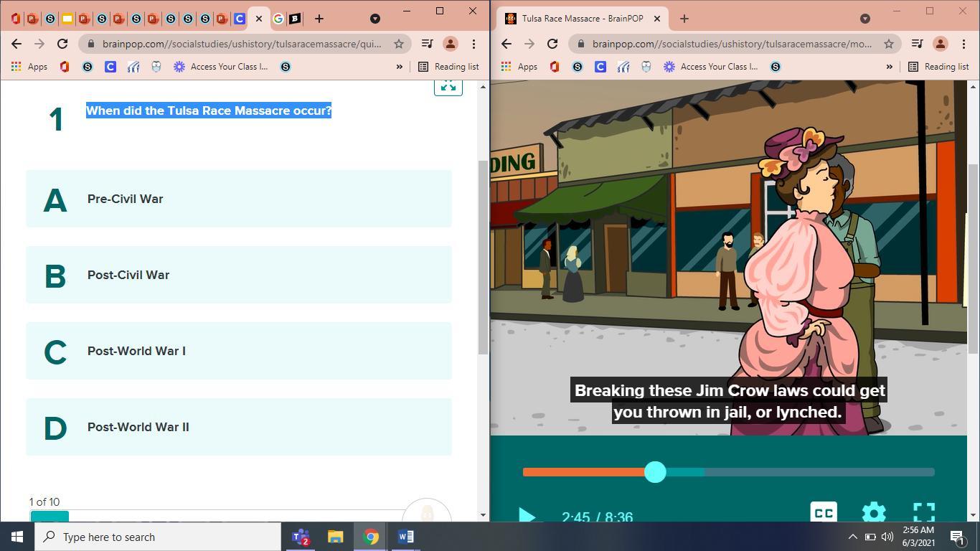Open Reading list in the right window
Viewport: 980px width, 551px height.
click(938, 67)
